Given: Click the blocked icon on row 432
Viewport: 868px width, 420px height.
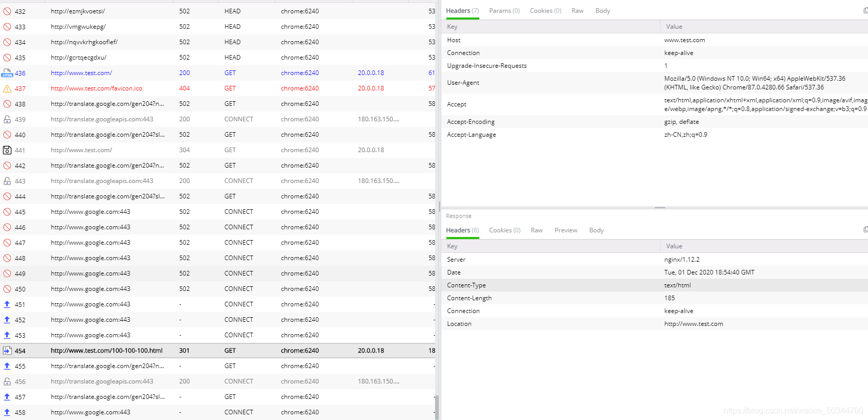Looking at the screenshot, I should click(7, 11).
